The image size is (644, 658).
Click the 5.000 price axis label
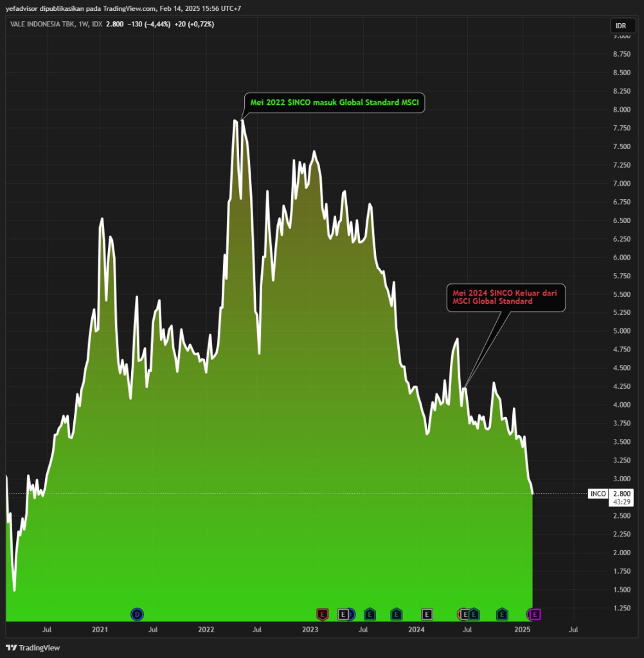(622, 331)
